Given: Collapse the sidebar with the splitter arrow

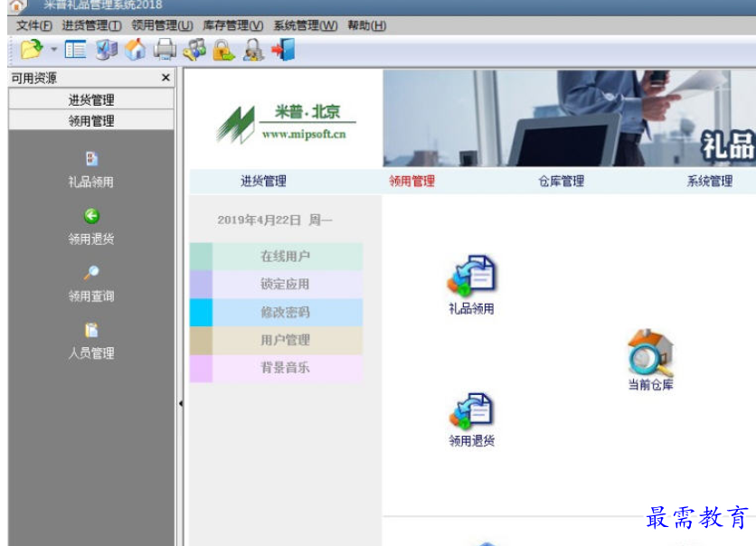Looking at the screenshot, I should [180, 403].
